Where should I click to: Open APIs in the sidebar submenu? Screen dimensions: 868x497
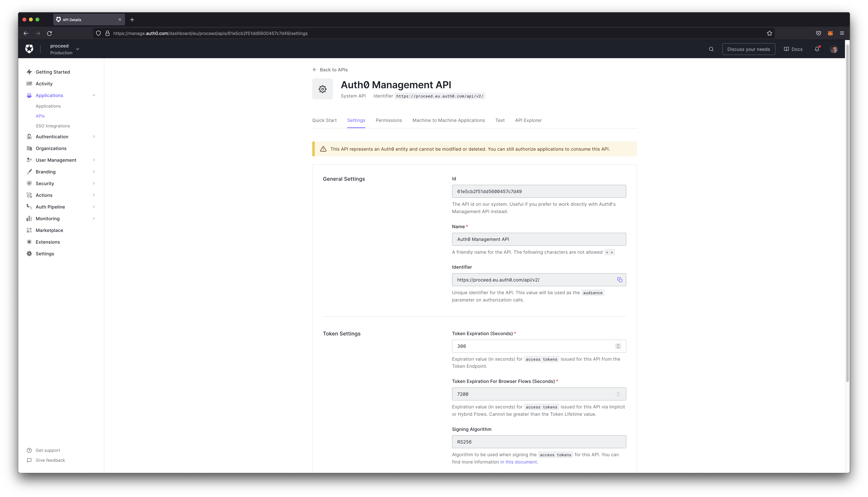pyautogui.click(x=40, y=116)
